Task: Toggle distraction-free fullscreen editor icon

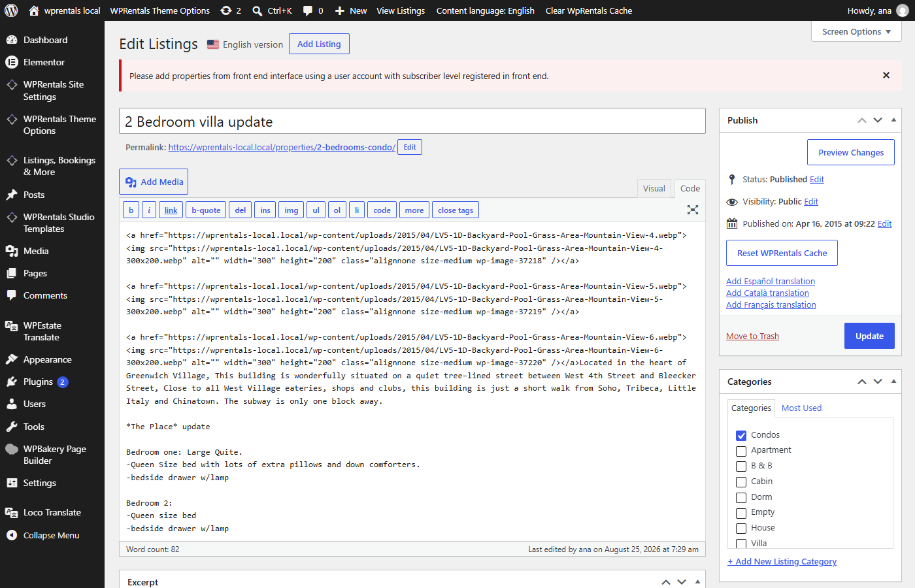Action: pyautogui.click(x=693, y=210)
